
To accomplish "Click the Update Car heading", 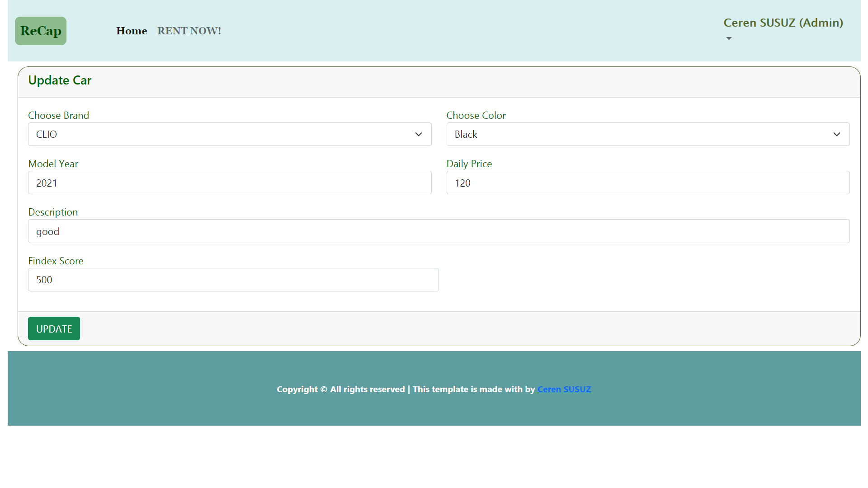I will tap(60, 80).
